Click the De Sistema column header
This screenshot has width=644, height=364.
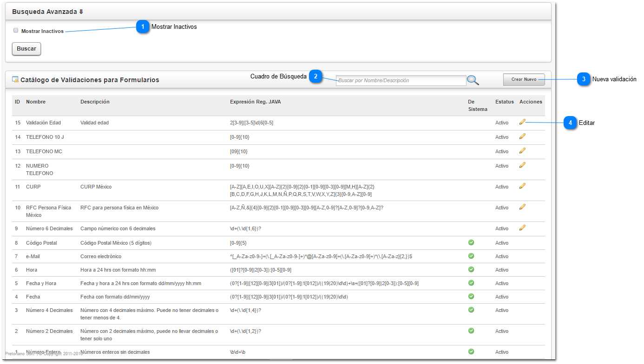(x=478, y=105)
